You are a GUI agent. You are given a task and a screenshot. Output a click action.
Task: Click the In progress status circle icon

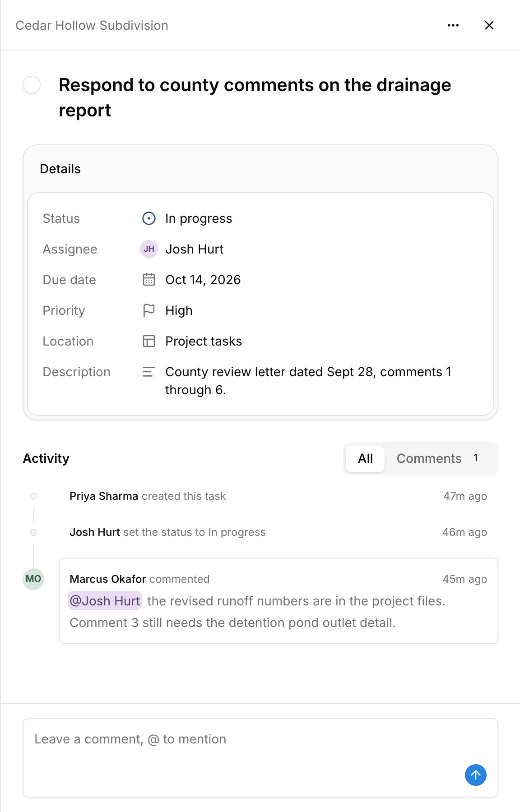pos(149,218)
